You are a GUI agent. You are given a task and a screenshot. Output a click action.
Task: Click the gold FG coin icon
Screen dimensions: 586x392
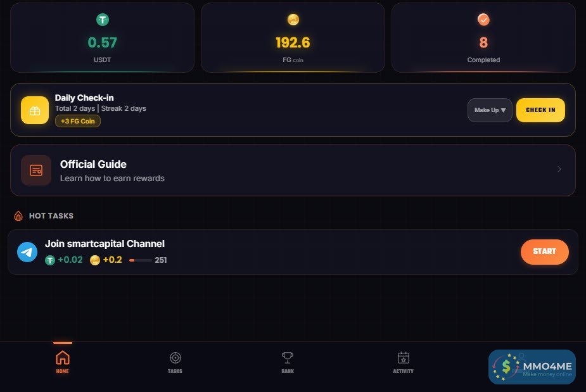pyautogui.click(x=293, y=20)
